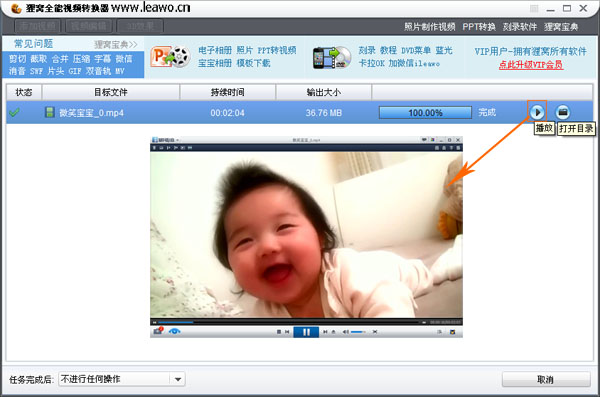Click the 目标文件 column header
Image resolution: width=600 pixels, height=397 pixels.
point(111,92)
